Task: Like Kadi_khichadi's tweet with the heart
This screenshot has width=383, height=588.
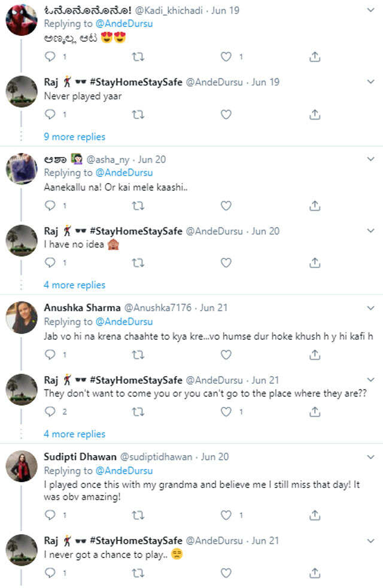Action: click(226, 57)
